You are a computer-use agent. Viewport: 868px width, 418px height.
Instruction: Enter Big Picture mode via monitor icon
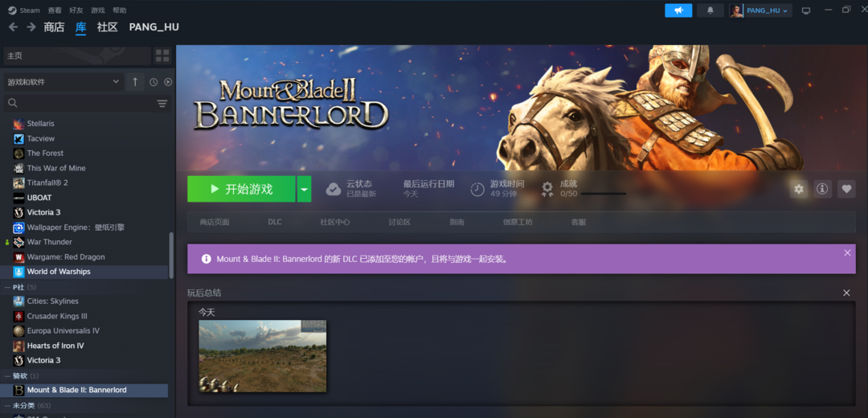806,10
